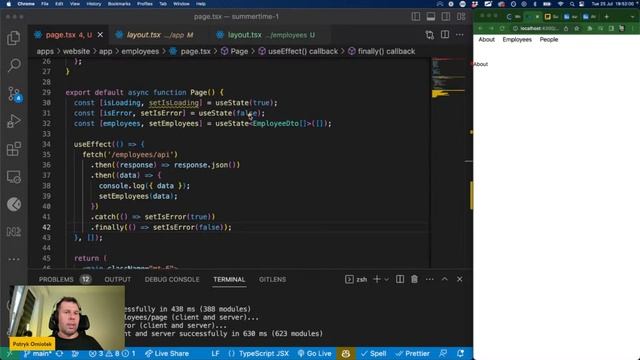This screenshot has width=640, height=360.
Task: Synchronize changes from the status bar
Action: pyautogui.click(x=60, y=353)
